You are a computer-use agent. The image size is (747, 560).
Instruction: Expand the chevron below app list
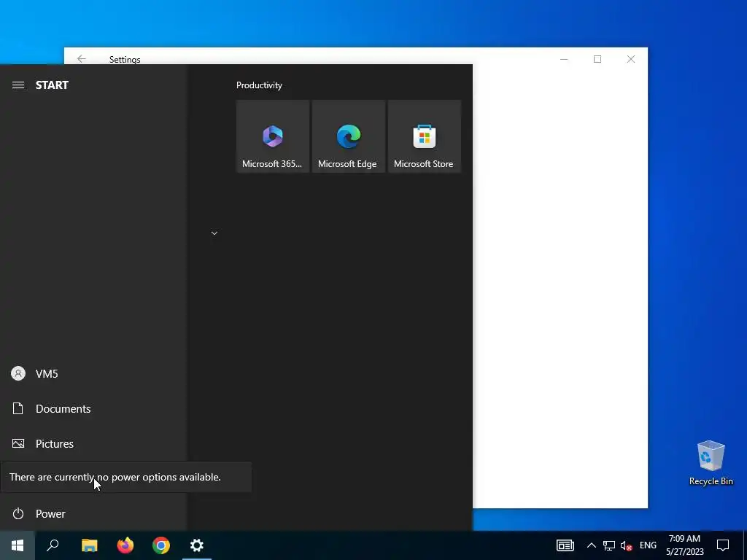[214, 233]
